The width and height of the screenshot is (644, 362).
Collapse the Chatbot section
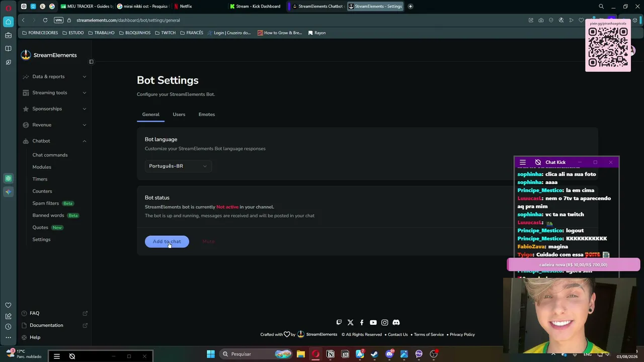tap(54, 141)
